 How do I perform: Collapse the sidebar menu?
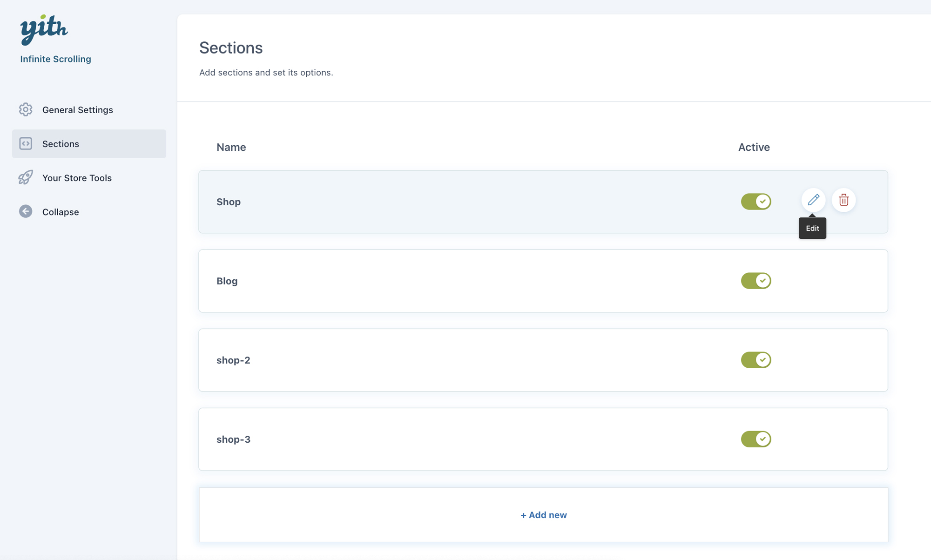tap(61, 212)
